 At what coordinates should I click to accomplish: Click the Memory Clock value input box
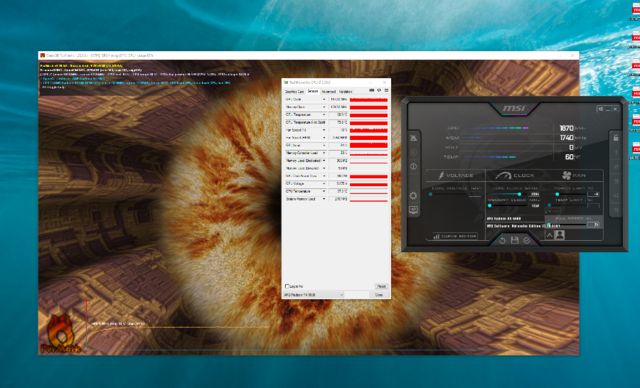[x=534, y=206]
